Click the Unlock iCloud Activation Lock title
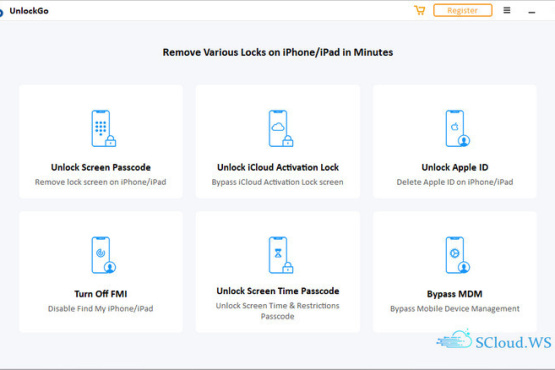 (278, 167)
